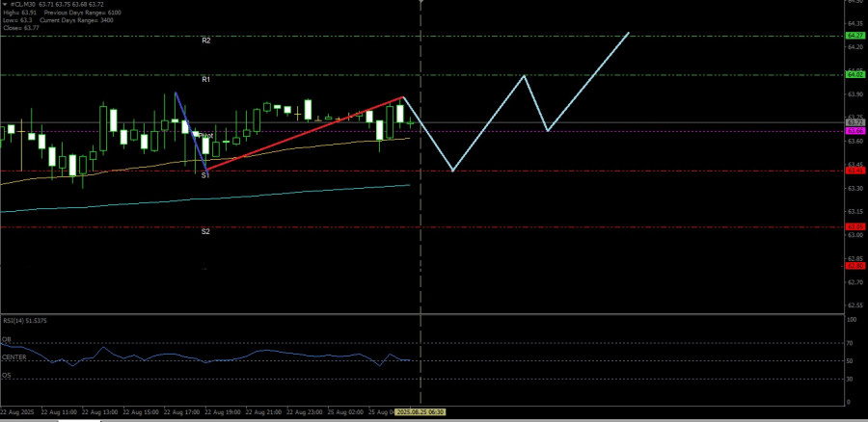This screenshot has height=422, width=868.
Task: Click the S1 pivot level label
Action: [204, 174]
